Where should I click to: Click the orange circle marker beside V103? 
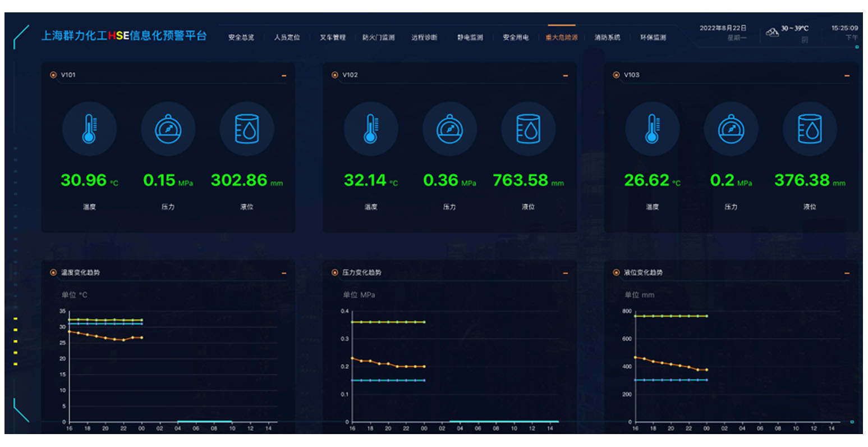[x=616, y=75]
